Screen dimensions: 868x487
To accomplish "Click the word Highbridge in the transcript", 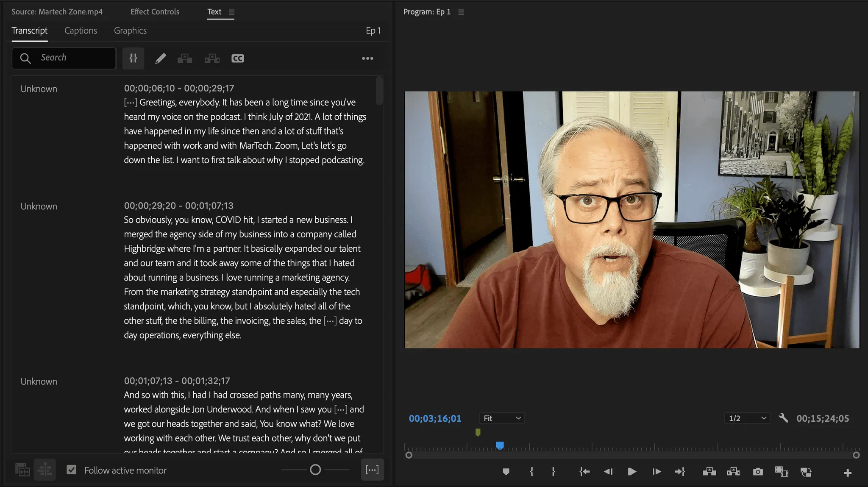I will click(144, 248).
